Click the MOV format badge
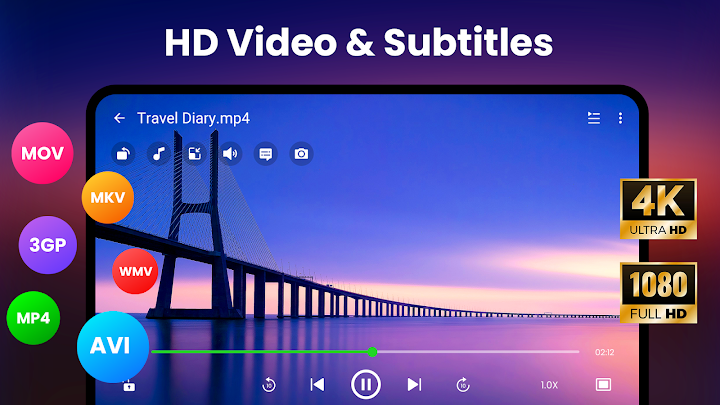This screenshot has width=720, height=405. point(42,153)
